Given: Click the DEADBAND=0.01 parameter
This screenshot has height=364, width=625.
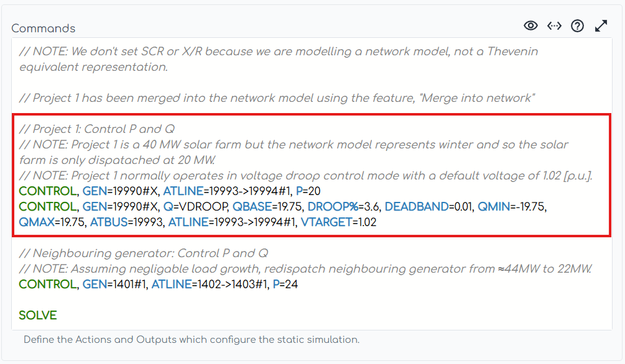Looking at the screenshot, I should (428, 207).
